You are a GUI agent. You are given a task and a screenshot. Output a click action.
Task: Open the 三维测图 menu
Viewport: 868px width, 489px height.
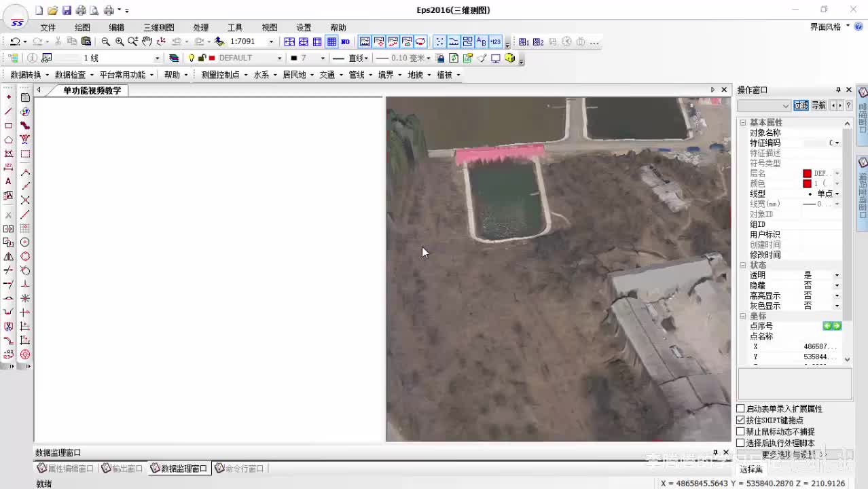(158, 27)
